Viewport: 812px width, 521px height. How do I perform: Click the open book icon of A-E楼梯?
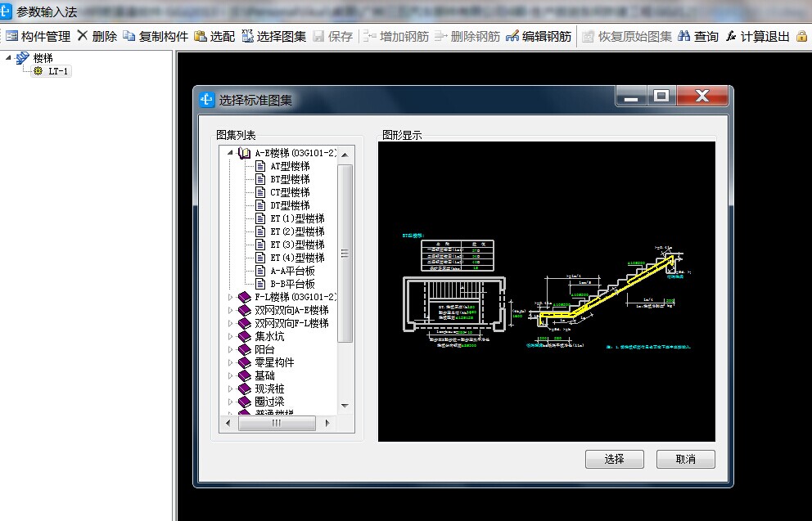click(x=244, y=153)
